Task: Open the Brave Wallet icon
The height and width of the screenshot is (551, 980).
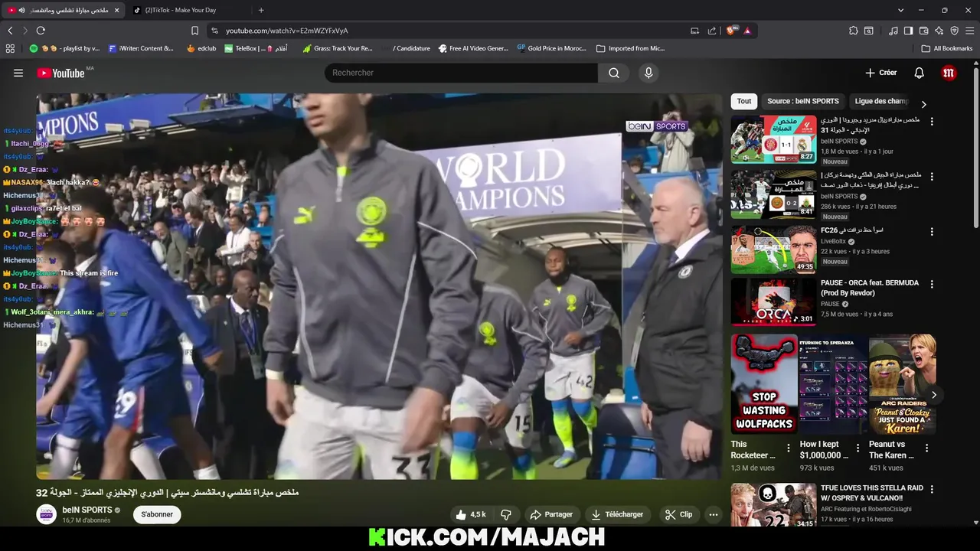Action: (924, 31)
